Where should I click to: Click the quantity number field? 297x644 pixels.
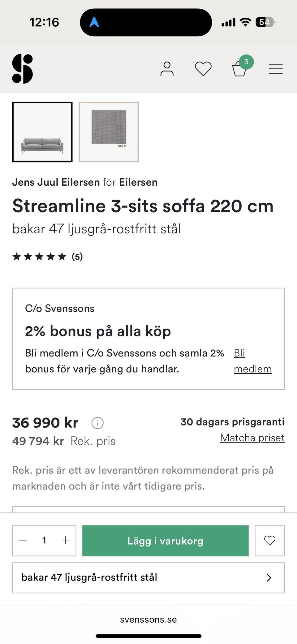tap(44, 540)
